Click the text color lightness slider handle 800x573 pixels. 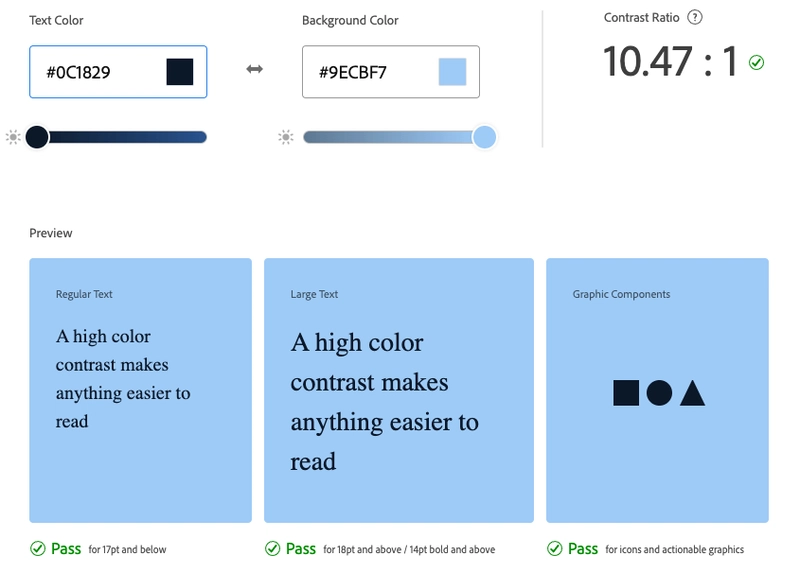(x=36, y=137)
